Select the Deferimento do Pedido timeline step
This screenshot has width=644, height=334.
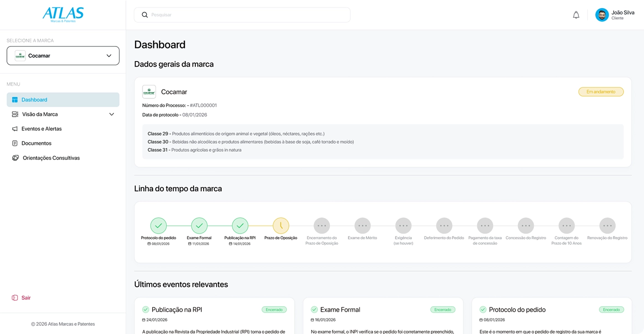[x=444, y=226]
